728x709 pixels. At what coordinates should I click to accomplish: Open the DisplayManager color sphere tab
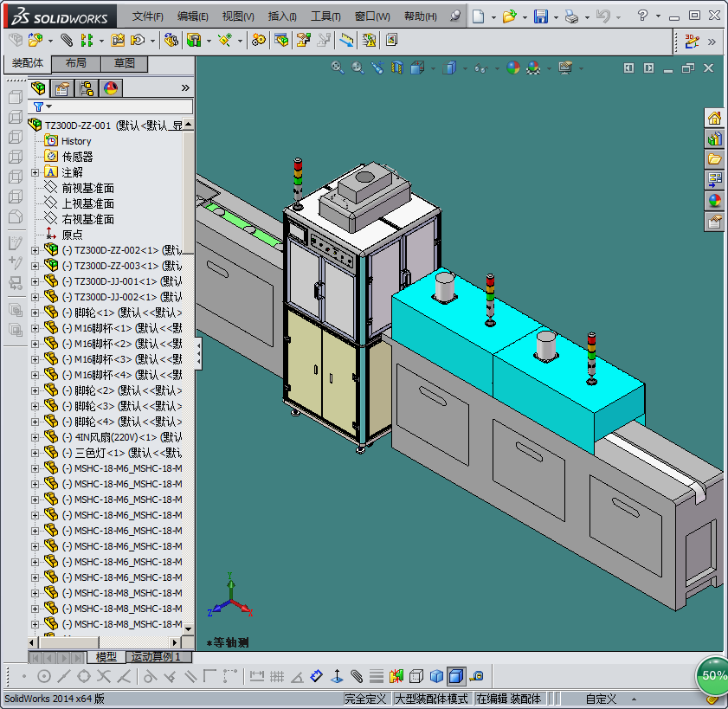click(x=111, y=88)
